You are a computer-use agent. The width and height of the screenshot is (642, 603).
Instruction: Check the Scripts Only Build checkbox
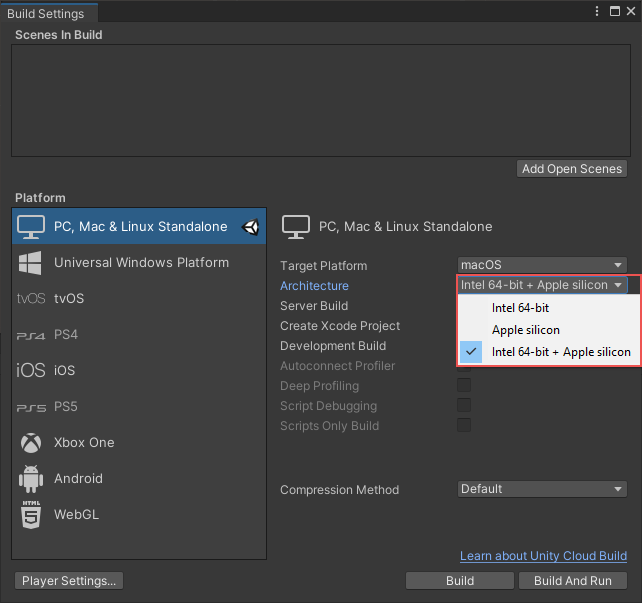tap(464, 426)
